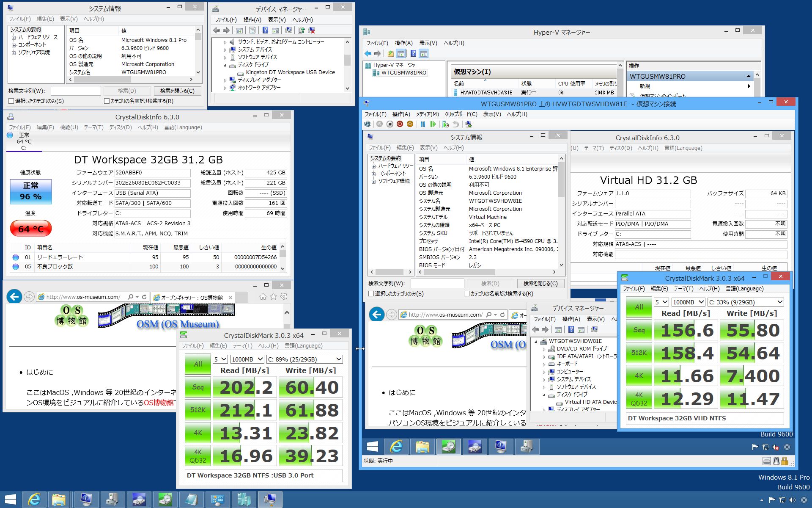The image size is (812, 508).
Task: Open drive C: 89% dropdown in host CrystalDiskMark
Action: 304,359
